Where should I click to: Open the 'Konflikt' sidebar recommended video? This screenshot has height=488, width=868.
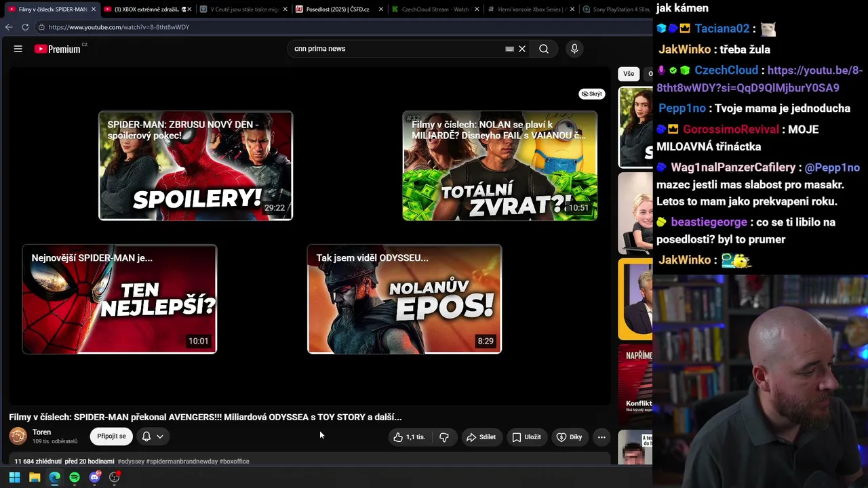635,384
